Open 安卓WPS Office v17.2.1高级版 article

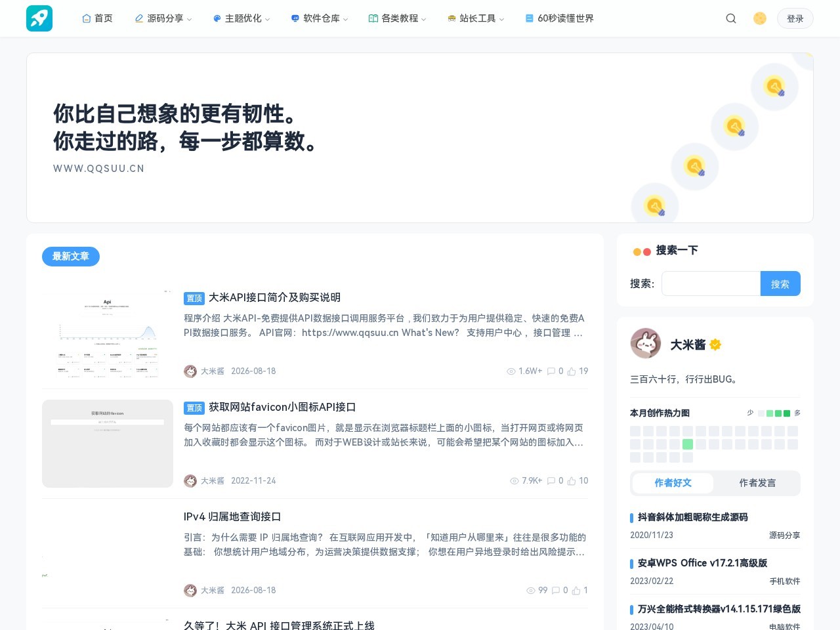[702, 563]
